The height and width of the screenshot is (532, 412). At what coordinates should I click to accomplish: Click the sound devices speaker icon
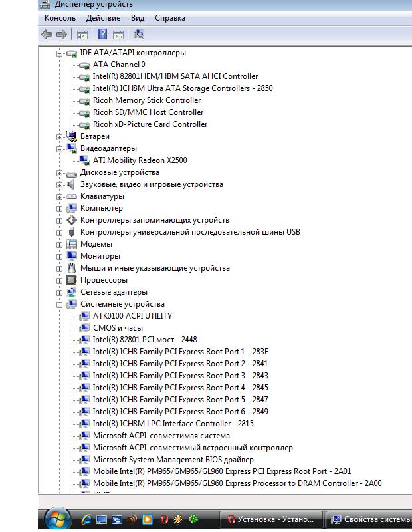click(x=71, y=184)
